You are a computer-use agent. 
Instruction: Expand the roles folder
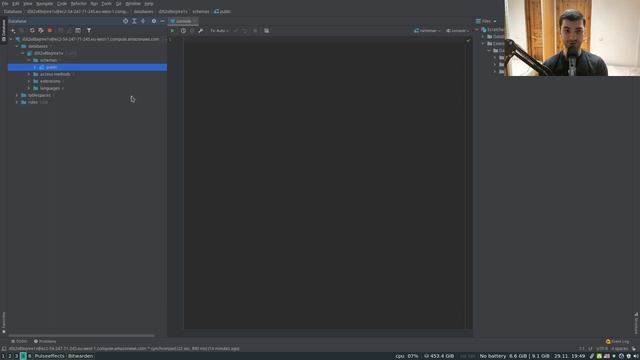[17, 102]
